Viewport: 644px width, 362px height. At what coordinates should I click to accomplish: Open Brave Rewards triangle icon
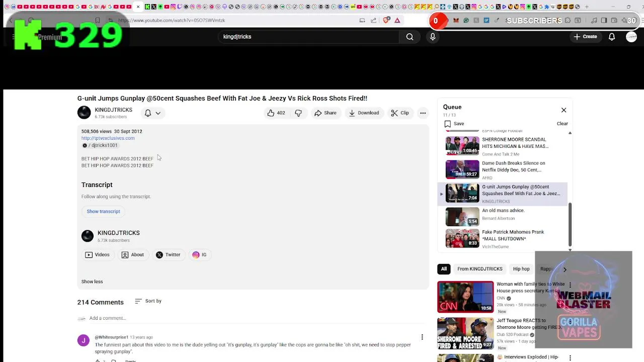397,21
